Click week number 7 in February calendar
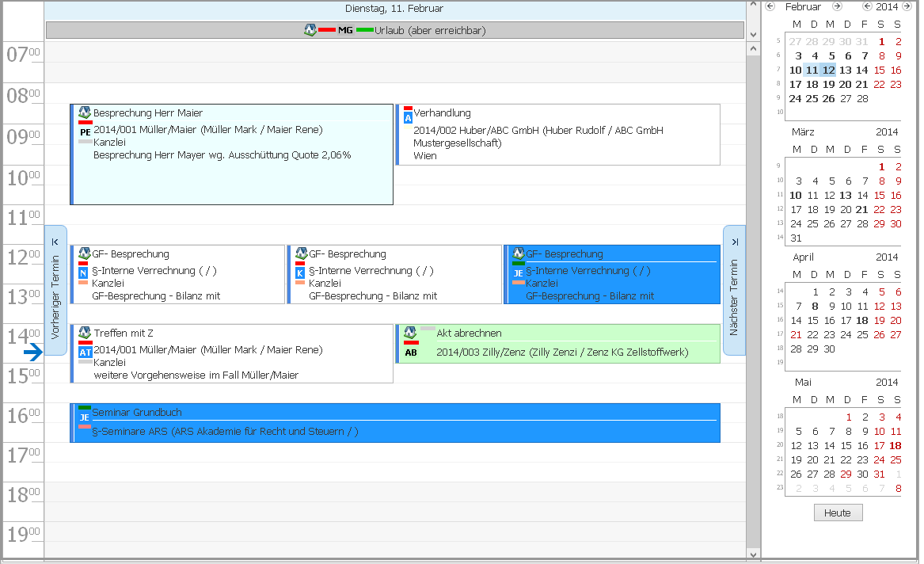The image size is (924, 564). (778, 70)
